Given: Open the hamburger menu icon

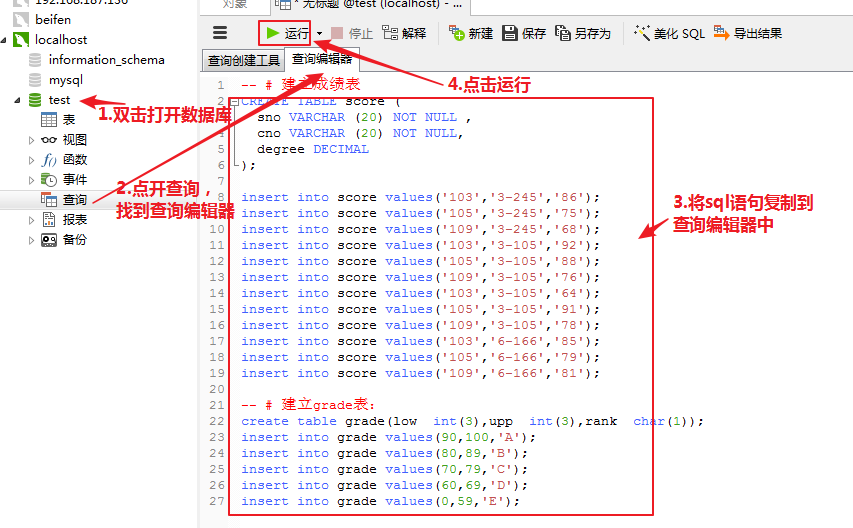Looking at the screenshot, I should tap(220, 33).
